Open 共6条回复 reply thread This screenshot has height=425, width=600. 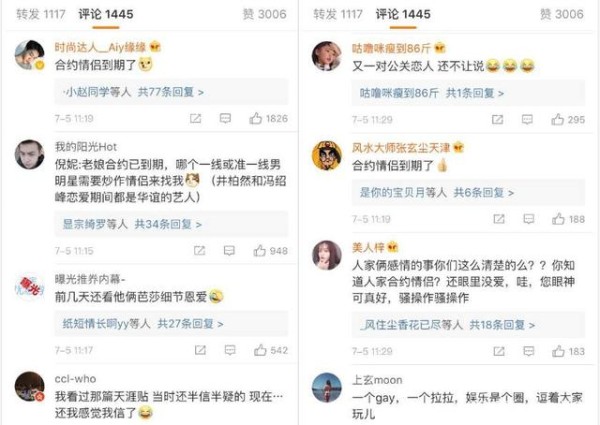click(484, 192)
